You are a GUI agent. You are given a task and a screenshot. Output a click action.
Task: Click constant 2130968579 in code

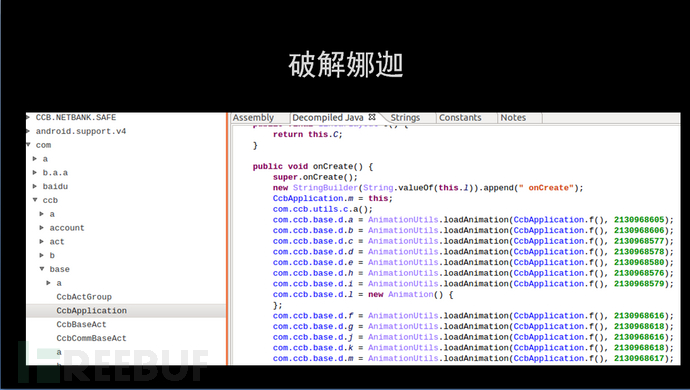(639, 283)
